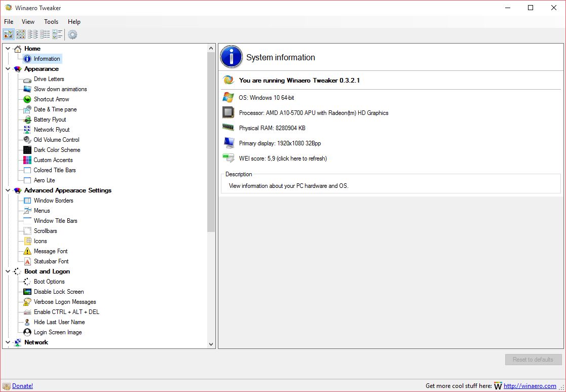Click the OS: Windows 10 64-bit text

pyautogui.click(x=267, y=98)
